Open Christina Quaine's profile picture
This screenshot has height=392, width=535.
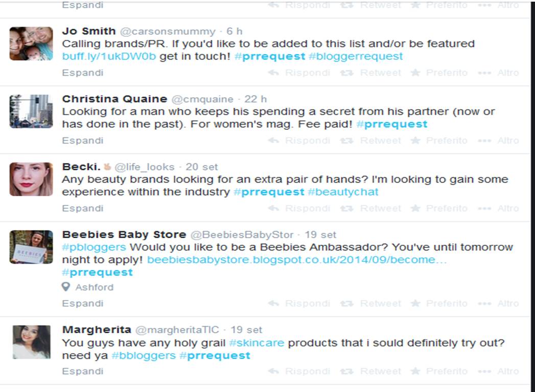(31, 111)
